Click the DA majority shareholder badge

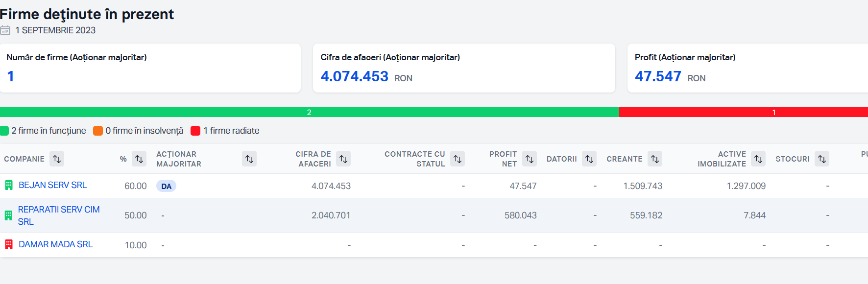pyautogui.click(x=166, y=186)
